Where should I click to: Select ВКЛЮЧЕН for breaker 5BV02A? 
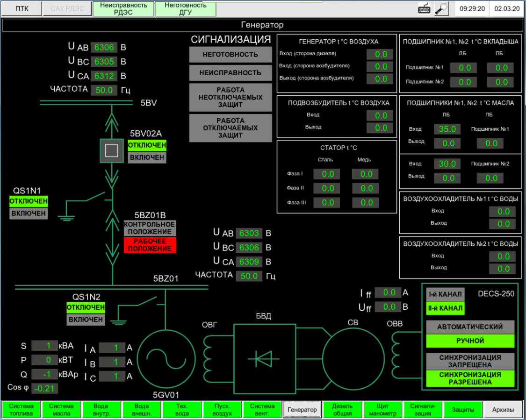pos(147,158)
